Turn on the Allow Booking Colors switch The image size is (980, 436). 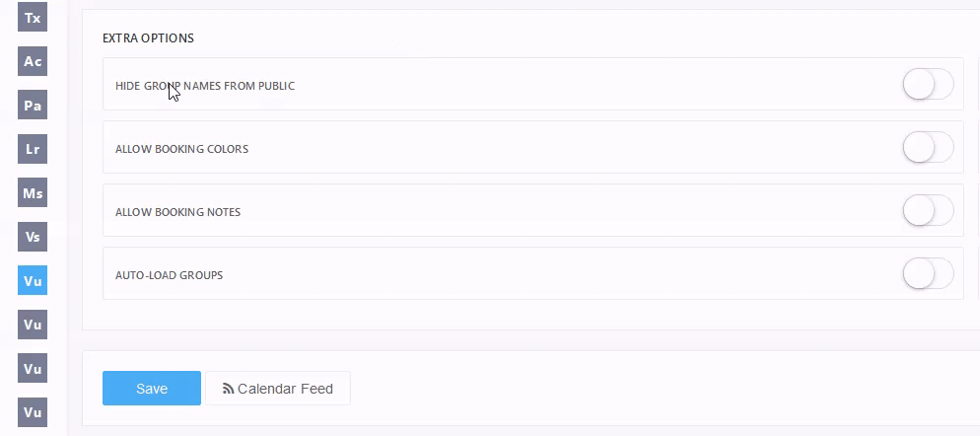pos(927,148)
